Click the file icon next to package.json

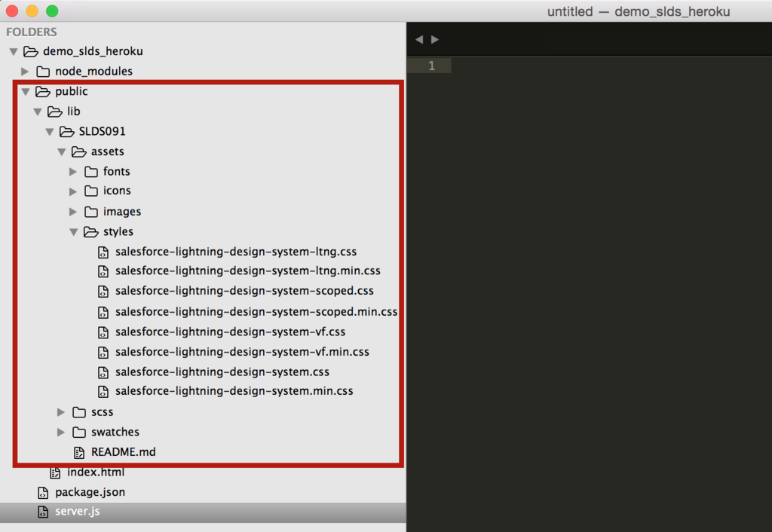(43, 491)
